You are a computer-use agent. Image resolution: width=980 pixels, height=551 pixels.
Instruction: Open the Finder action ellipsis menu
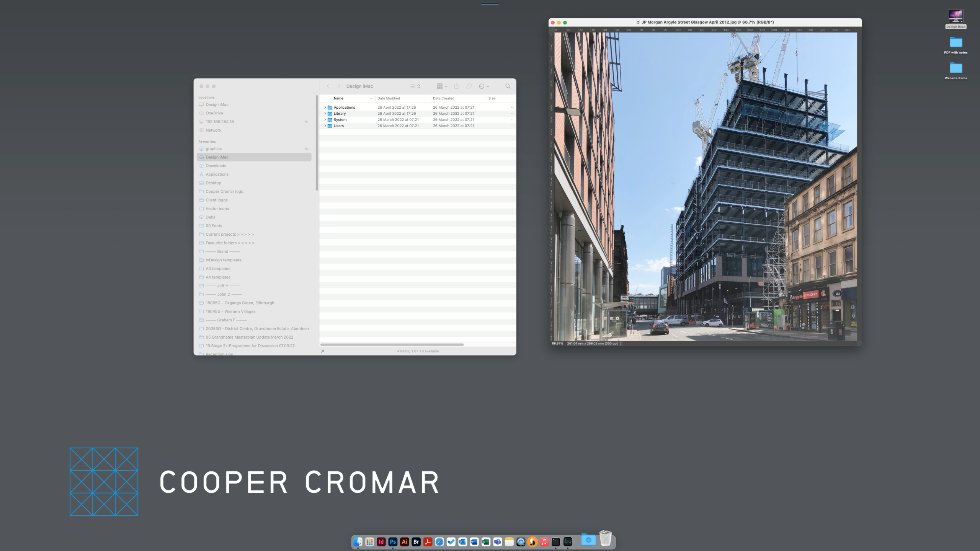(484, 86)
